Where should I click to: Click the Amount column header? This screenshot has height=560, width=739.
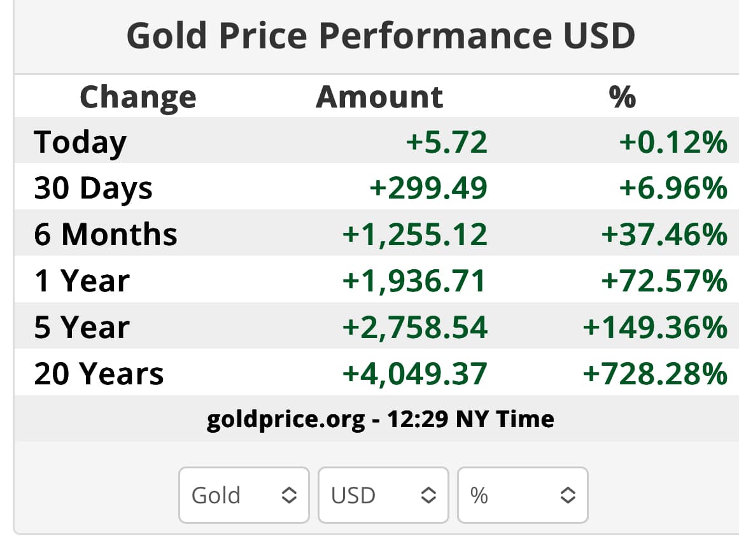click(379, 97)
